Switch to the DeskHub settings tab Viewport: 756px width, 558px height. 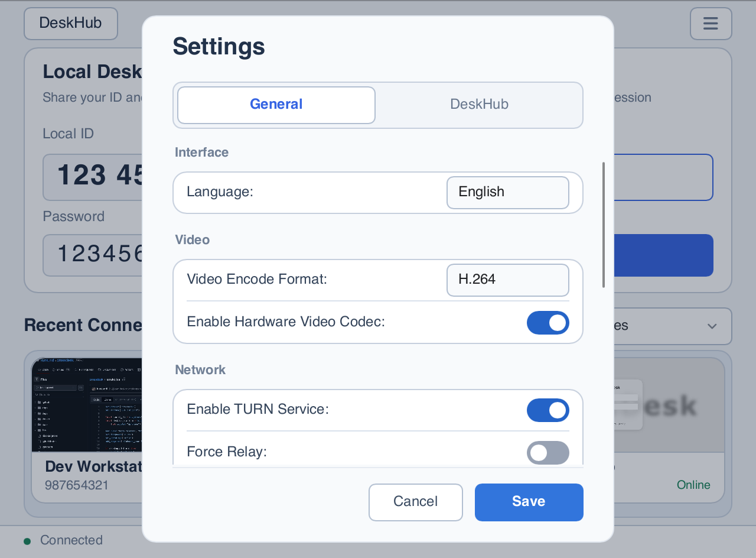(479, 105)
